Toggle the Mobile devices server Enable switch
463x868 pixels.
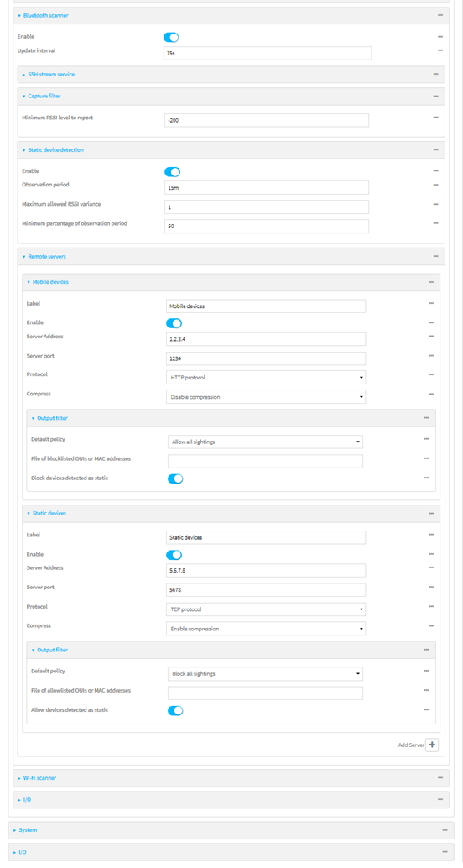(174, 323)
